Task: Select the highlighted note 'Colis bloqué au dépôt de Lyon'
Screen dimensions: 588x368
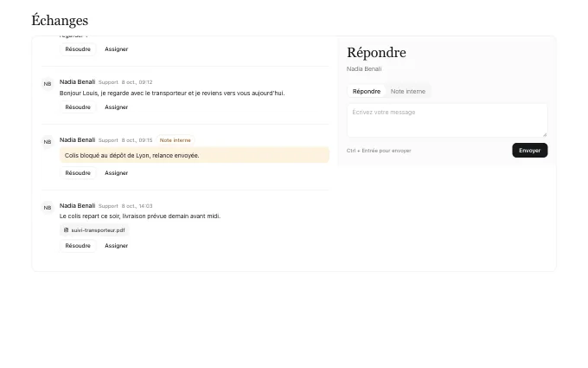Action: click(195, 155)
